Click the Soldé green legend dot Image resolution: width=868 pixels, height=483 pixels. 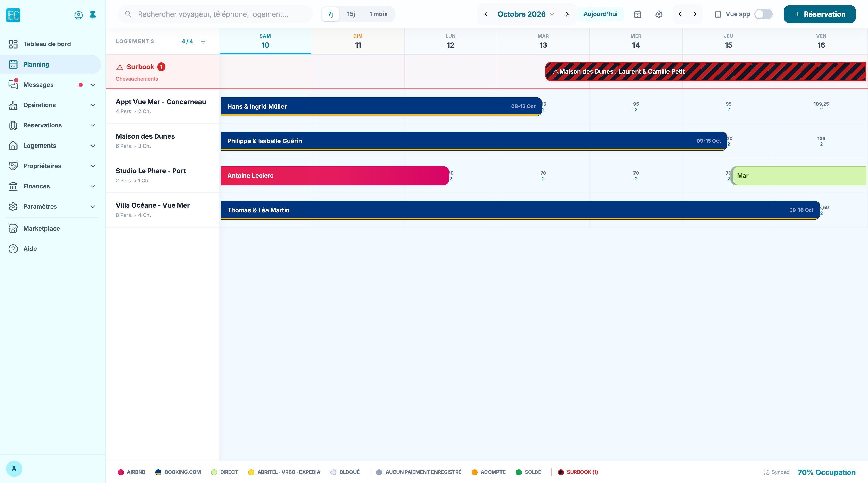coord(519,472)
